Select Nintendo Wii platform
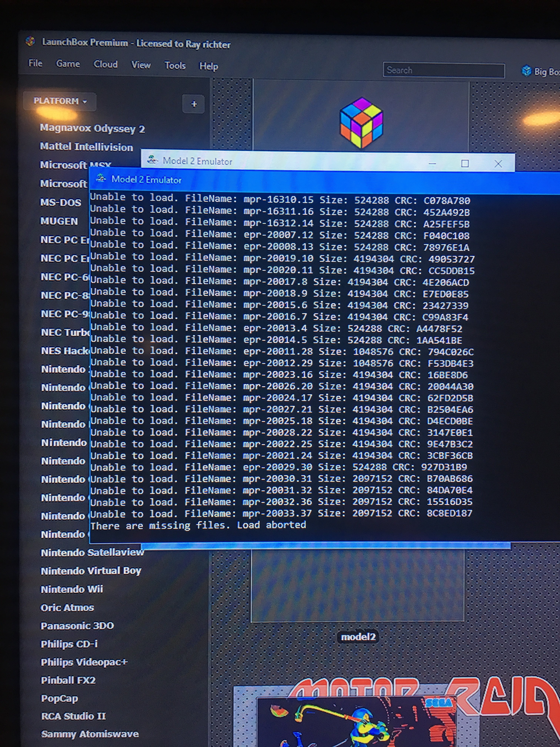The width and height of the screenshot is (560, 747). coord(71,589)
